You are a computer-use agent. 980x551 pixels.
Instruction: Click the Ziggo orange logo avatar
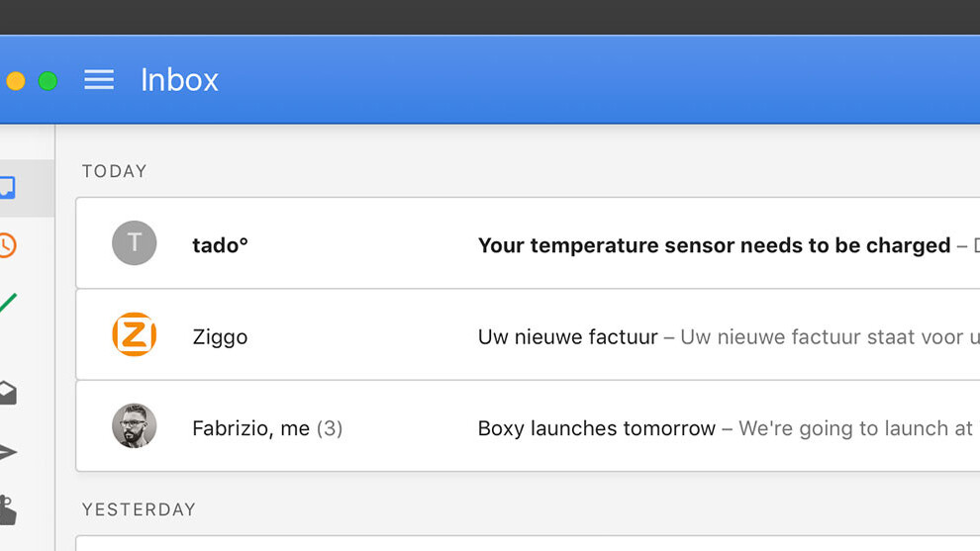point(134,334)
